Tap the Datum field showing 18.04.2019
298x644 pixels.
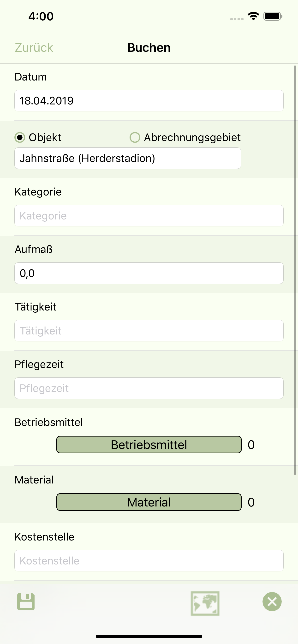[x=149, y=100]
